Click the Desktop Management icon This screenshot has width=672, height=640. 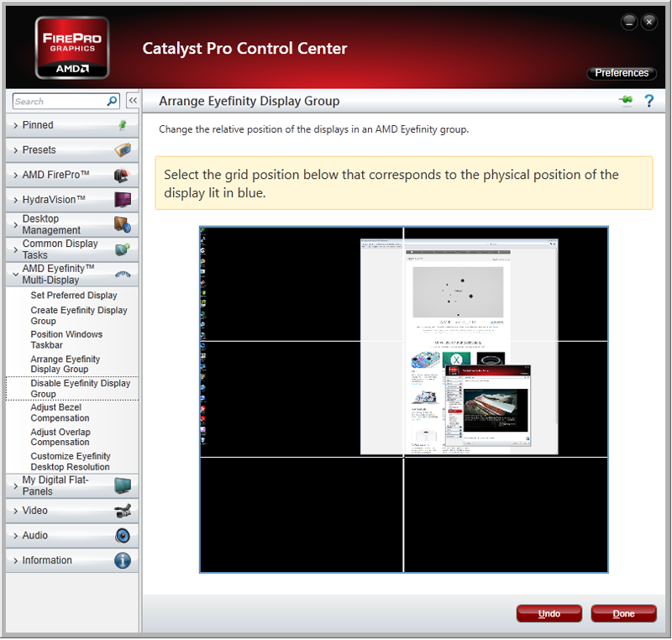pos(123,224)
